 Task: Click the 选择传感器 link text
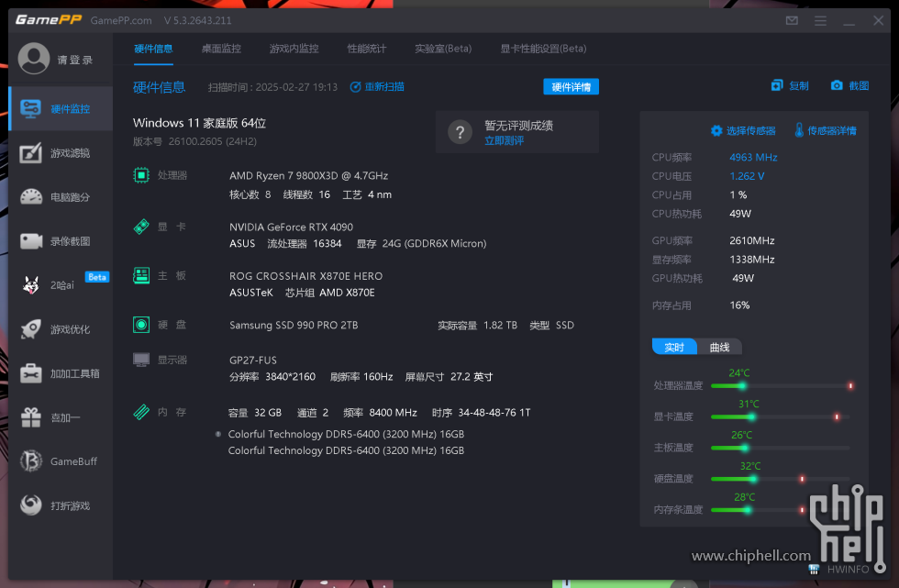[x=751, y=130]
